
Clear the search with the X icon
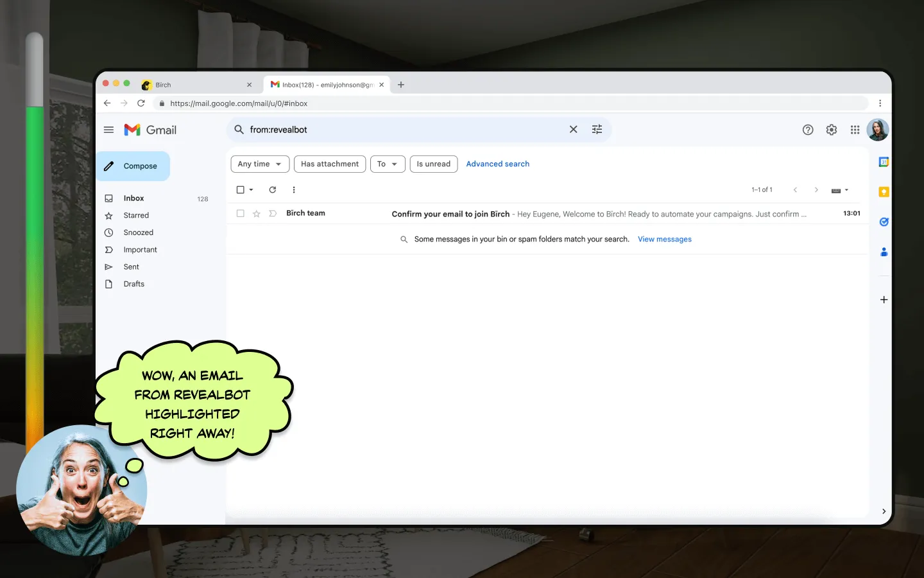coord(573,130)
